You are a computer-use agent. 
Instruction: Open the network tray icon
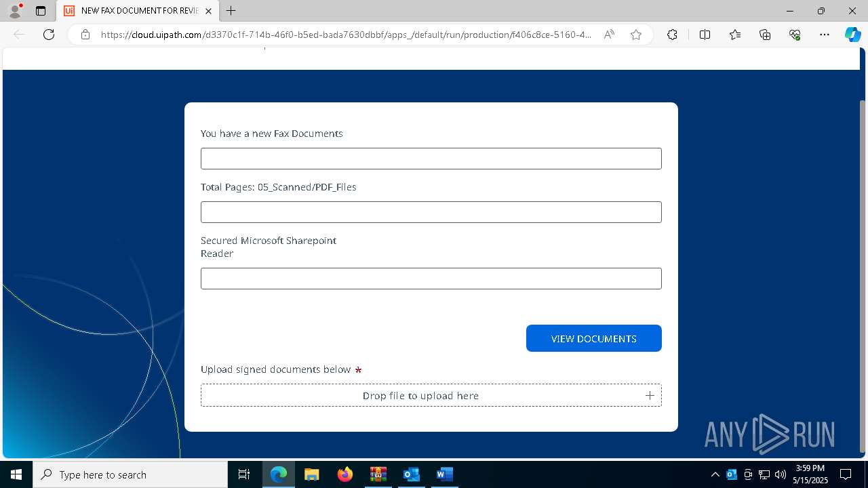coord(764,474)
